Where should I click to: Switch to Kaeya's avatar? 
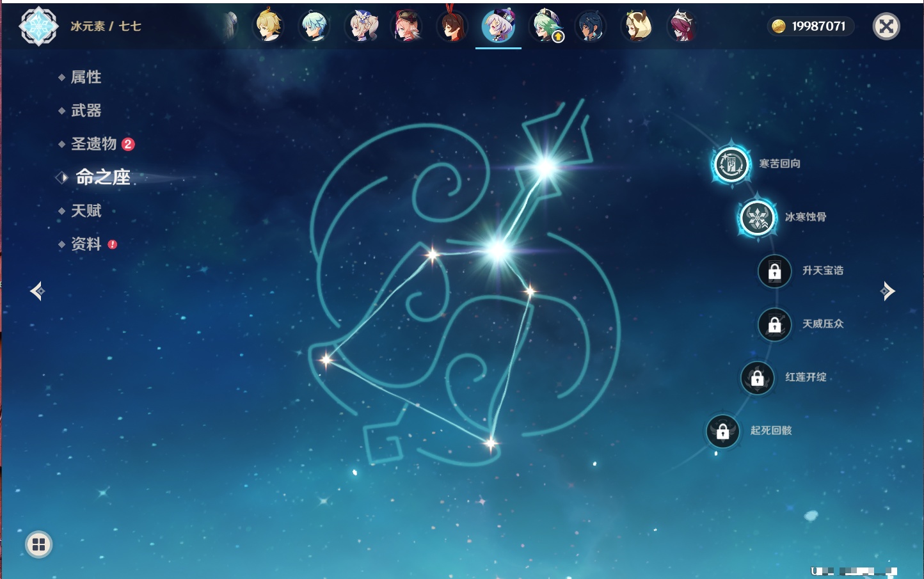click(x=590, y=26)
